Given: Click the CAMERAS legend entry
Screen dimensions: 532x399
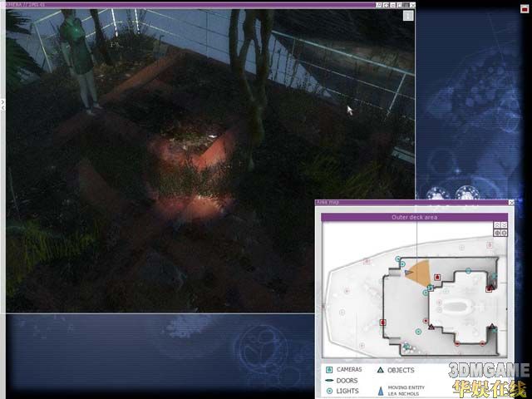Looking at the screenshot, I should point(349,369).
